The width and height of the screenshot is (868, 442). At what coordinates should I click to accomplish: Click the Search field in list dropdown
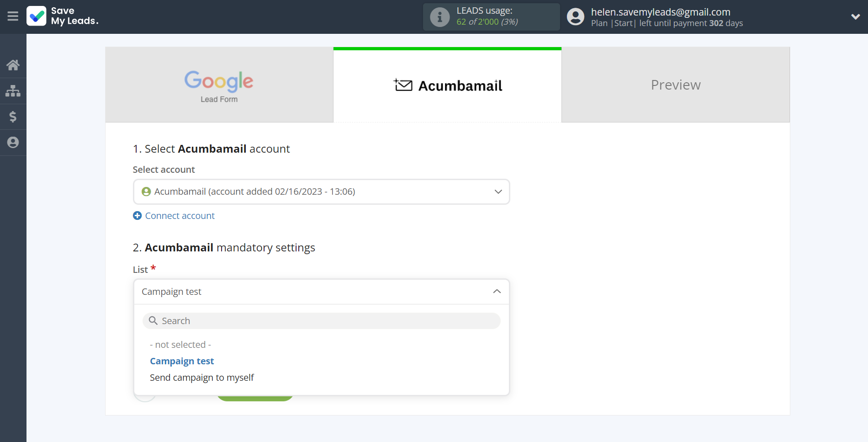(321, 321)
